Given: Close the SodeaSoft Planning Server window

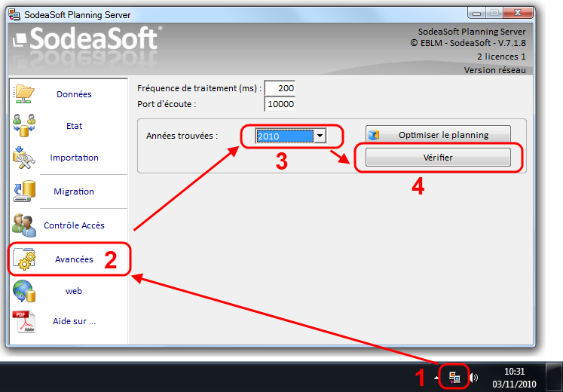Looking at the screenshot, I should click(518, 13).
